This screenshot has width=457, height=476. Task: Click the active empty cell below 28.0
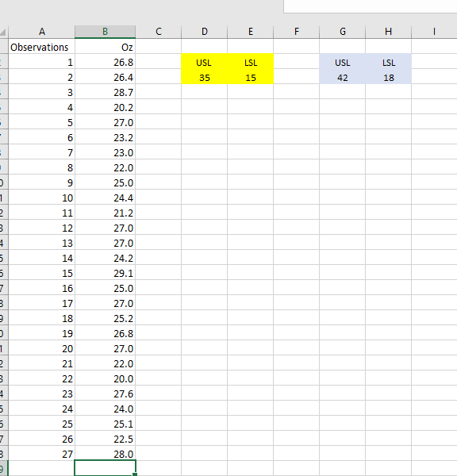tap(105, 468)
